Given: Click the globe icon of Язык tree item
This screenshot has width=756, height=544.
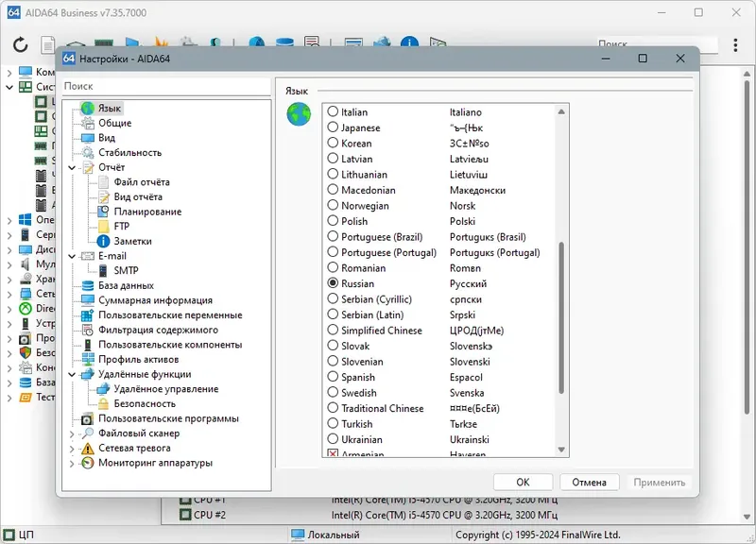Looking at the screenshot, I should coord(87,109).
